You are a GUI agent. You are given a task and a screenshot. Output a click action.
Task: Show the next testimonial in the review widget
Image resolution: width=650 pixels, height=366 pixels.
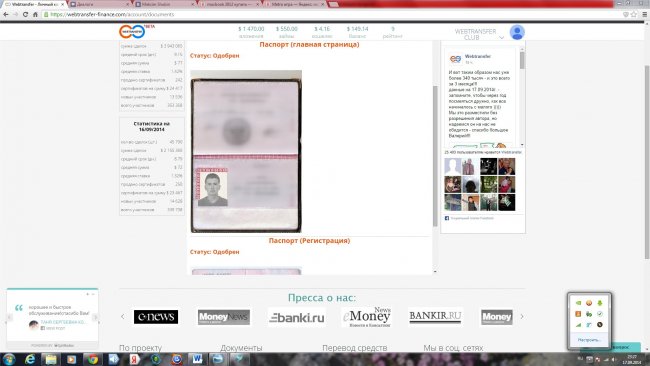click(95, 318)
